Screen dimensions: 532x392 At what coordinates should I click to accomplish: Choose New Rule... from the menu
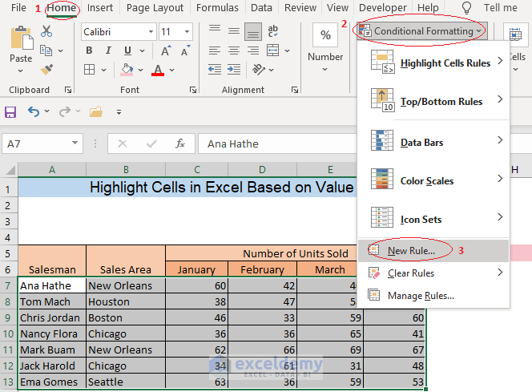pyautogui.click(x=411, y=251)
